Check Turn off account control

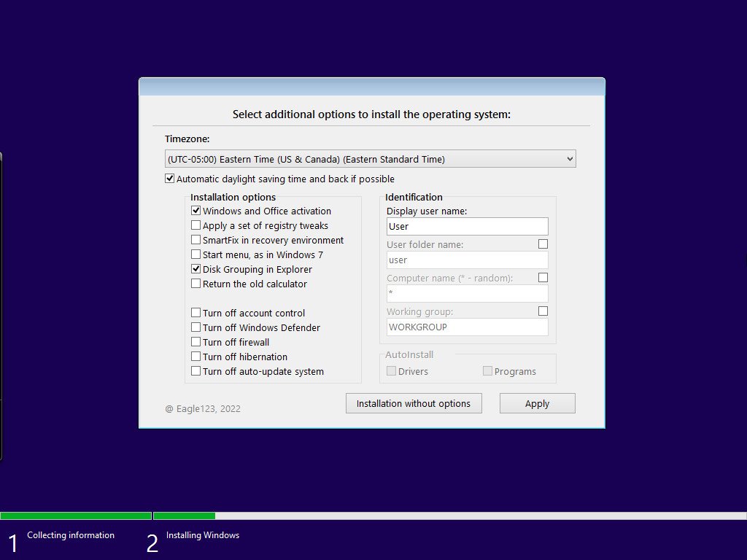(196, 312)
